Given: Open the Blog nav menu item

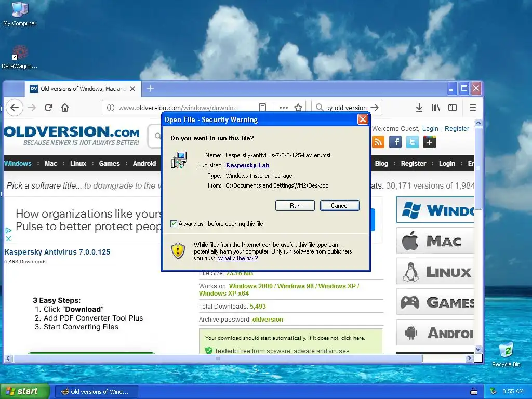Looking at the screenshot, I should [x=381, y=164].
